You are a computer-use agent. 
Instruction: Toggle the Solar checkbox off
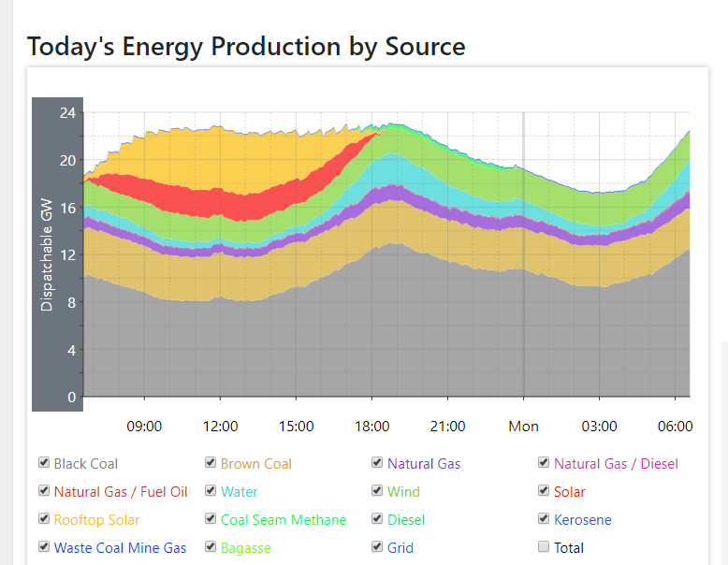click(x=544, y=491)
